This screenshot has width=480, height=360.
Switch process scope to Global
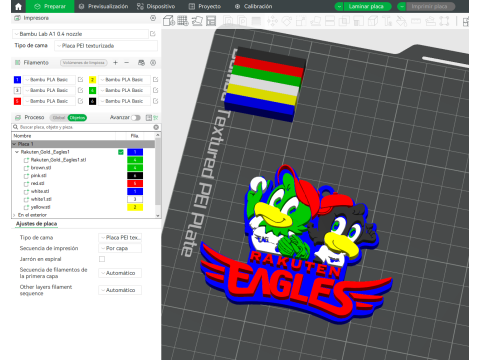(x=59, y=117)
